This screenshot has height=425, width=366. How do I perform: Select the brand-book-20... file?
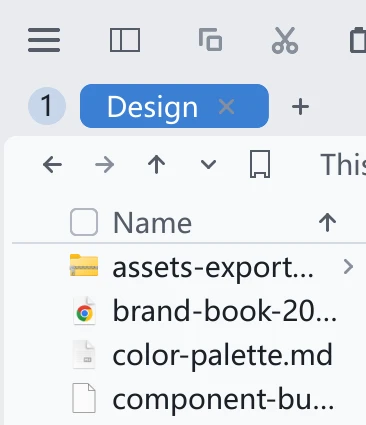[225, 311]
